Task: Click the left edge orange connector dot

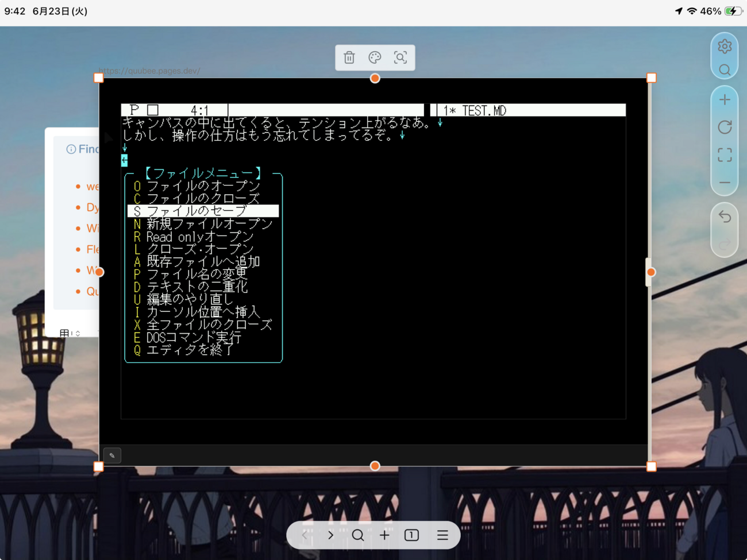Action: (99, 272)
